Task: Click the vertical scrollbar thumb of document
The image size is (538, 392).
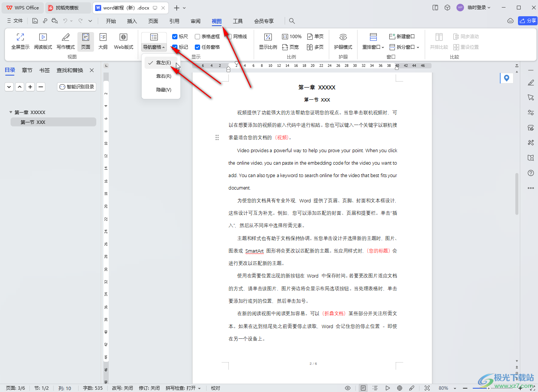Action: [x=516, y=194]
